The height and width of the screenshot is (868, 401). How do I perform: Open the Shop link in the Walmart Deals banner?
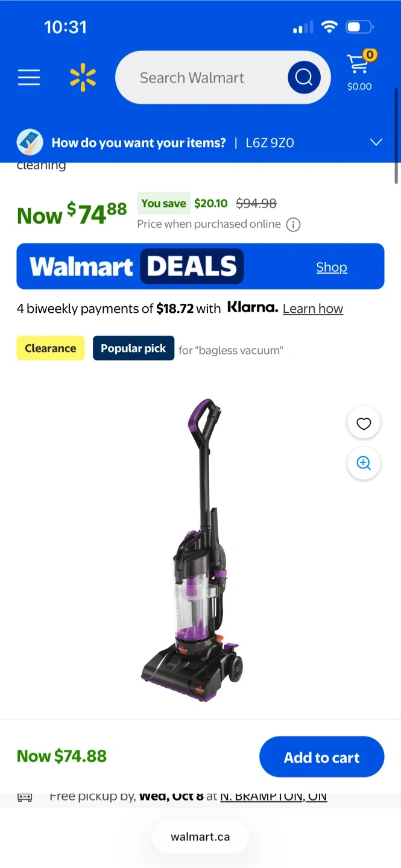point(332,267)
